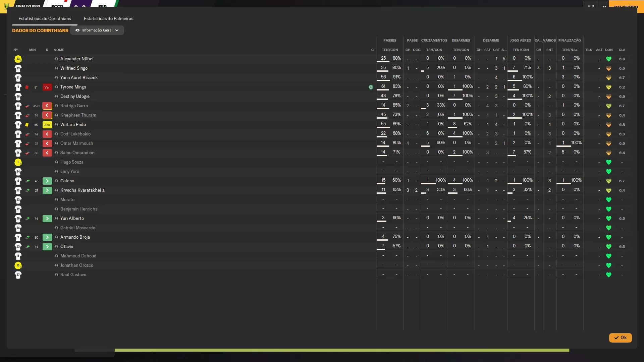Click Wataru Endo yellow card icon
Screen dimensions: 644x362
point(27,125)
